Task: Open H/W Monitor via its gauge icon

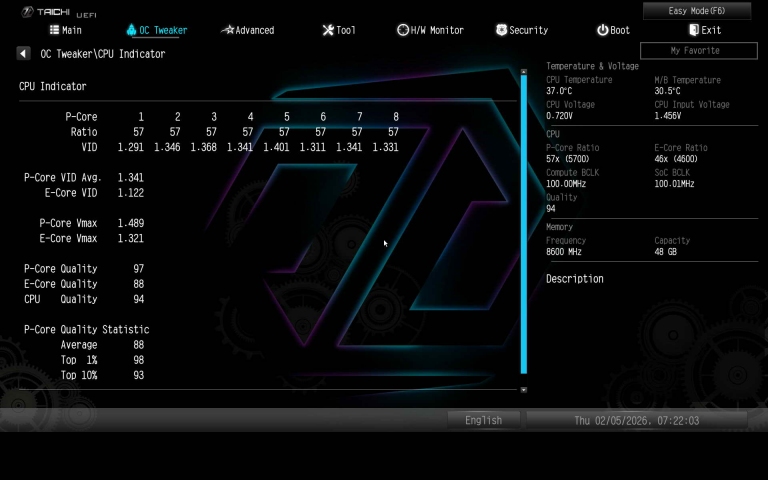Action: (402, 30)
